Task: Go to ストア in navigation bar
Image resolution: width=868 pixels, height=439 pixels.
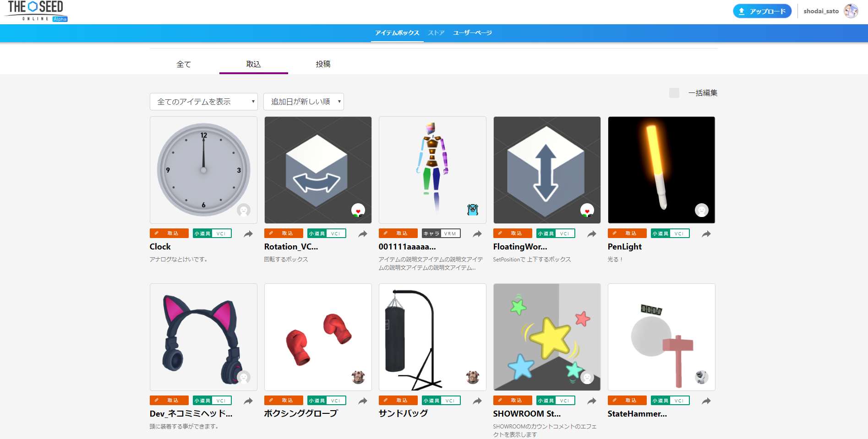Action: point(436,33)
